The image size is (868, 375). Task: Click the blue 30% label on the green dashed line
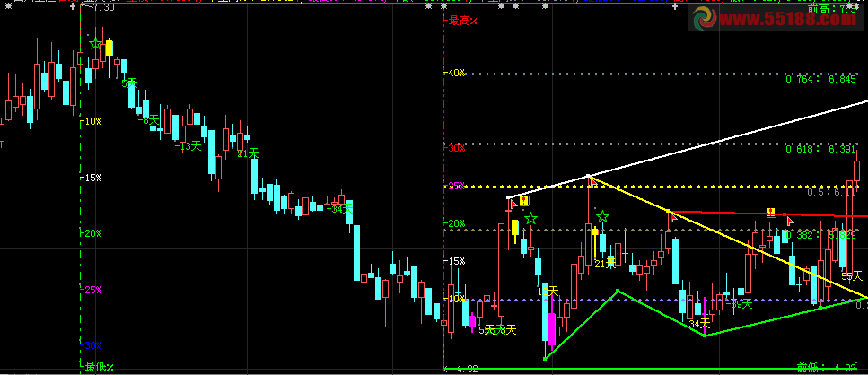point(92,345)
